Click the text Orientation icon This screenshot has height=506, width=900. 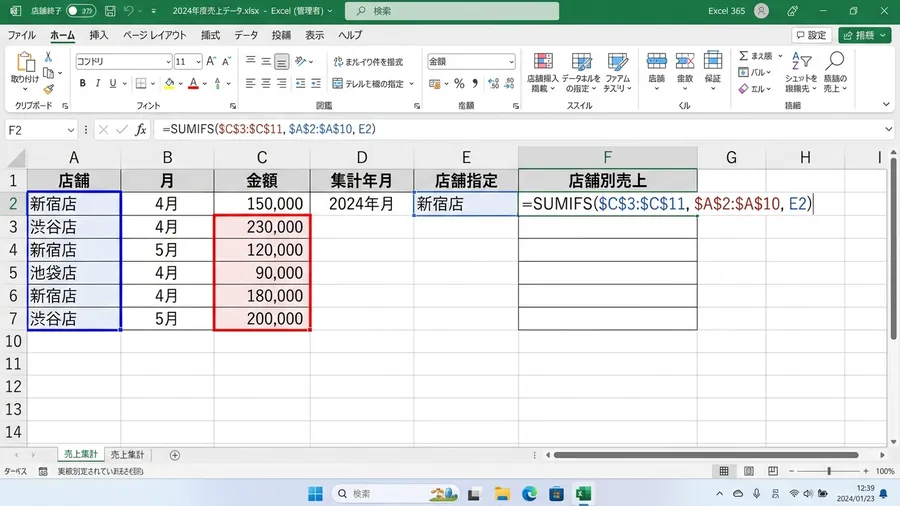point(300,60)
